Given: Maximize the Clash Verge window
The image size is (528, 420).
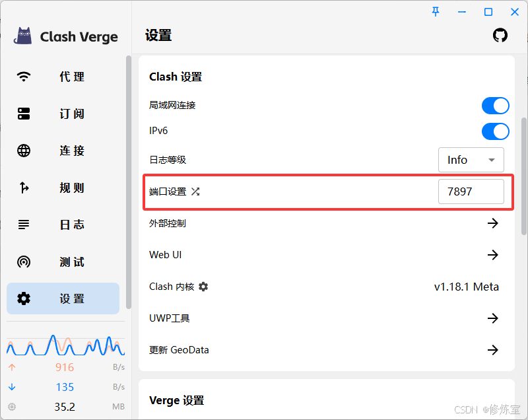Looking at the screenshot, I should tap(488, 12).
